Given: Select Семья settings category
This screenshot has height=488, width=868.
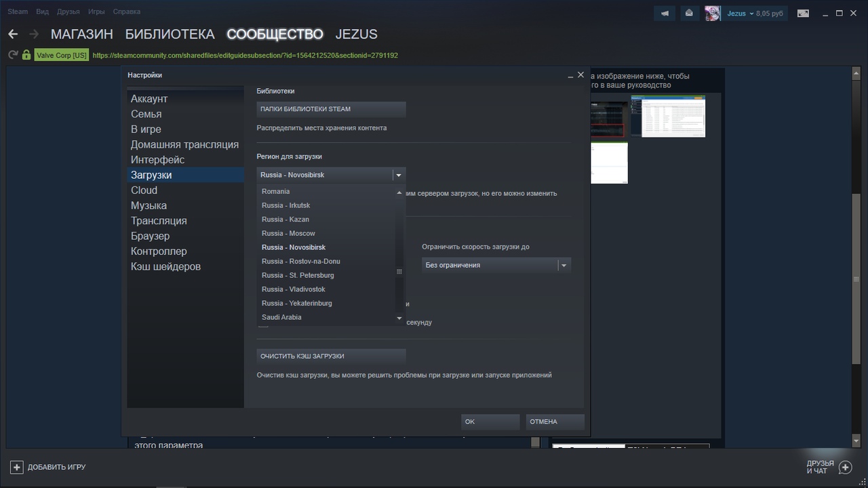Looking at the screenshot, I should click(185, 114).
